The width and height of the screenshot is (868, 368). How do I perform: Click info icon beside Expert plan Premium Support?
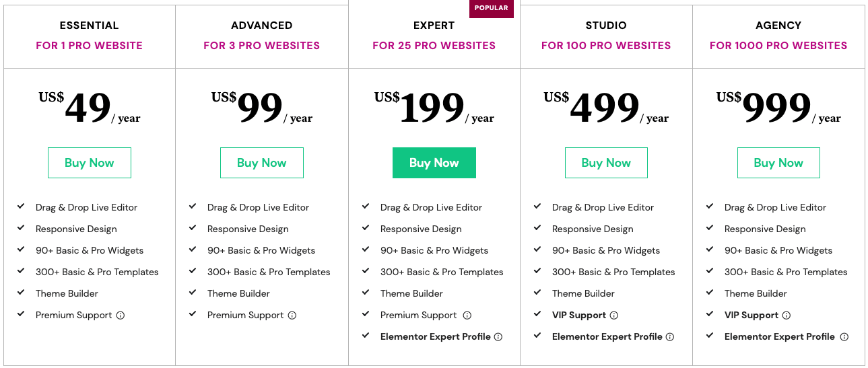tap(467, 315)
